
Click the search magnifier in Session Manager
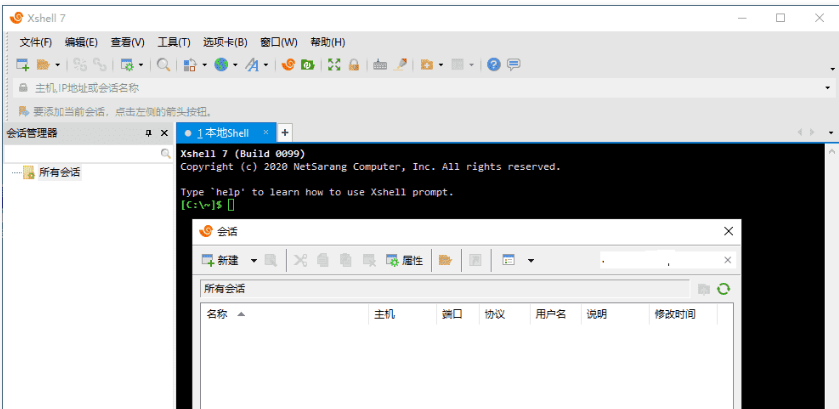tap(166, 154)
